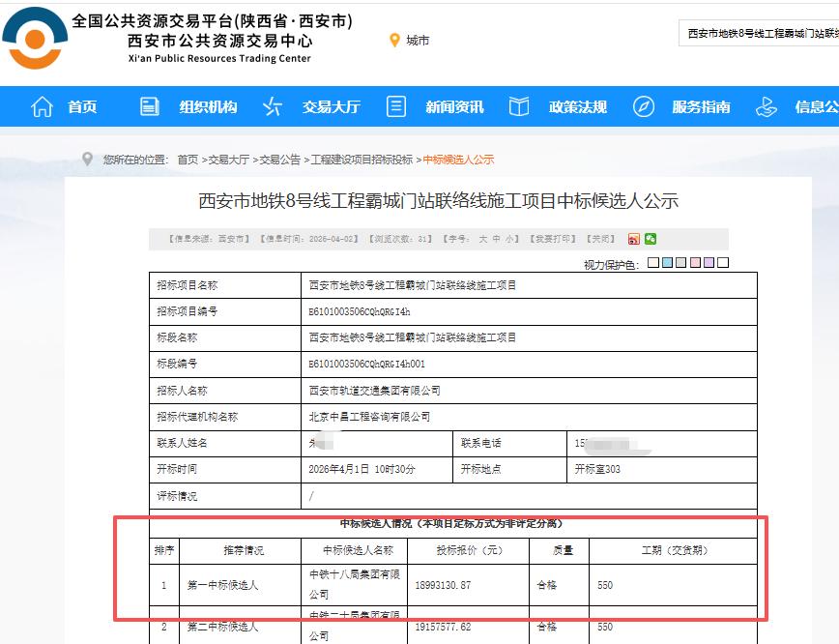The width and height of the screenshot is (839, 644).
Task: Click 关闭 link in info bar
Action: click(x=601, y=239)
